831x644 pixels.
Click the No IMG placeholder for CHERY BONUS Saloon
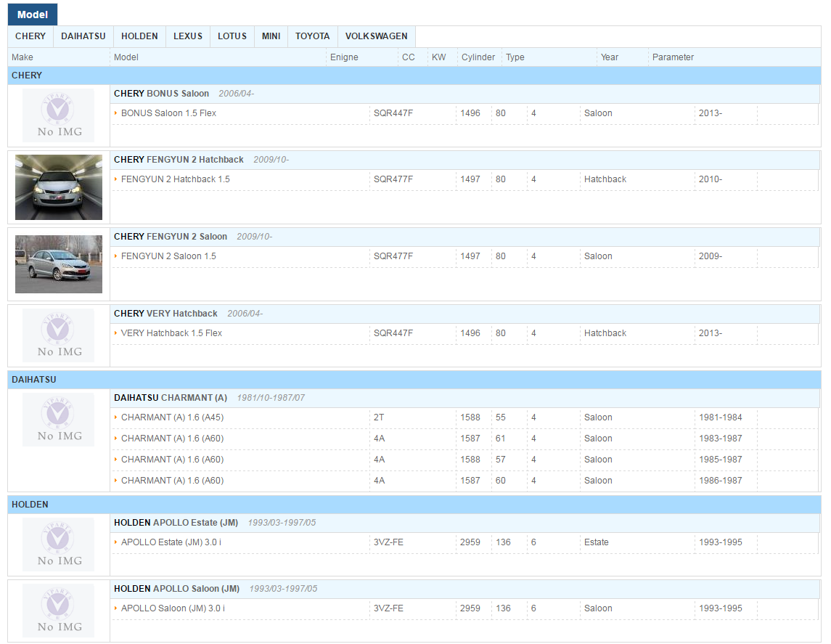click(x=58, y=115)
